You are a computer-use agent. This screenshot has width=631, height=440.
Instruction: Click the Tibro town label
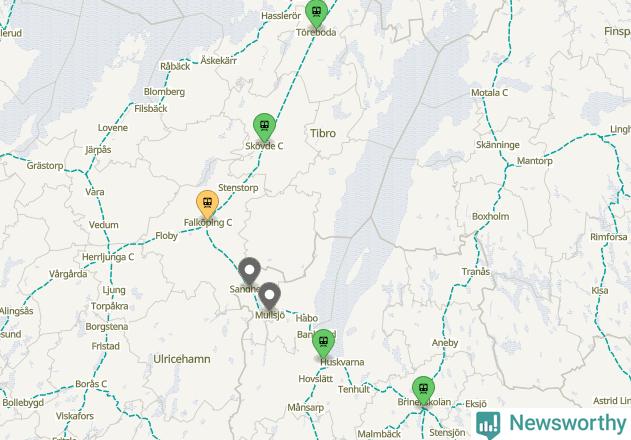click(323, 133)
